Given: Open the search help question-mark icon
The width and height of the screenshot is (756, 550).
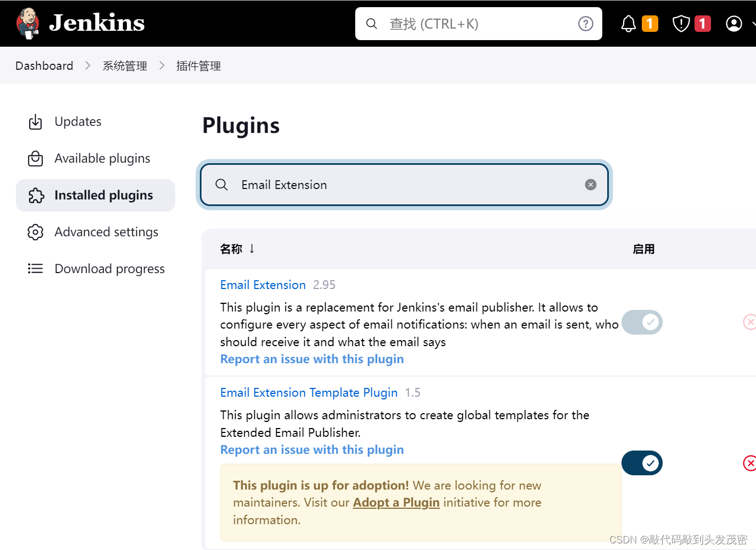Looking at the screenshot, I should [586, 24].
